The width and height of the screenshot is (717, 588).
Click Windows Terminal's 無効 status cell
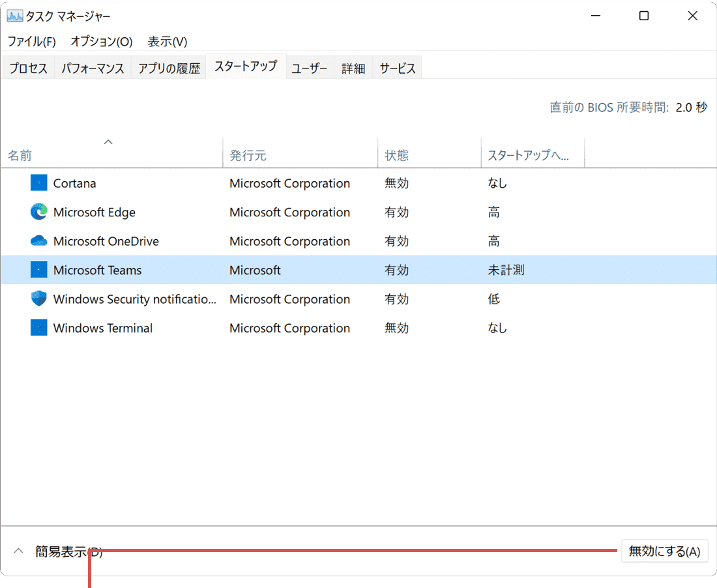coord(396,328)
